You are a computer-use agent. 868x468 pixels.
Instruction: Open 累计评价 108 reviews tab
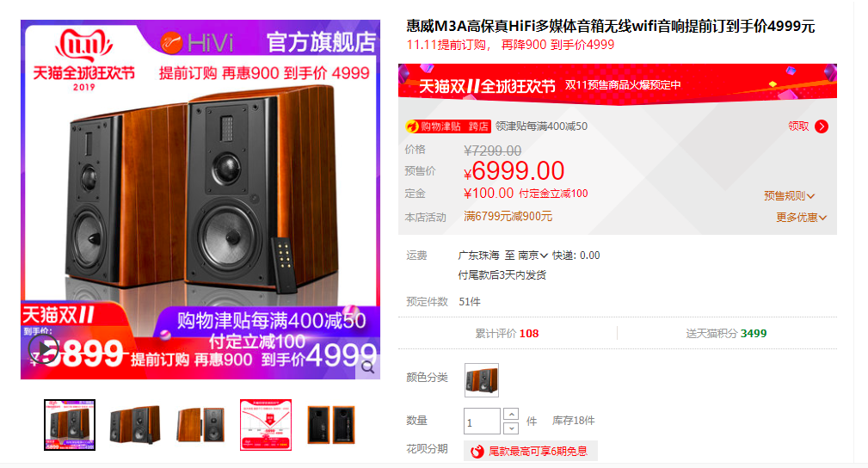507,334
